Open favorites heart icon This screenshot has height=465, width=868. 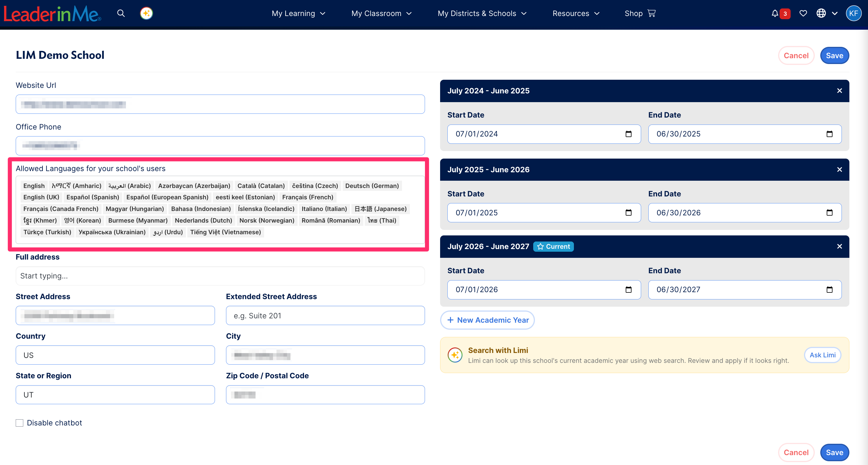pos(803,13)
